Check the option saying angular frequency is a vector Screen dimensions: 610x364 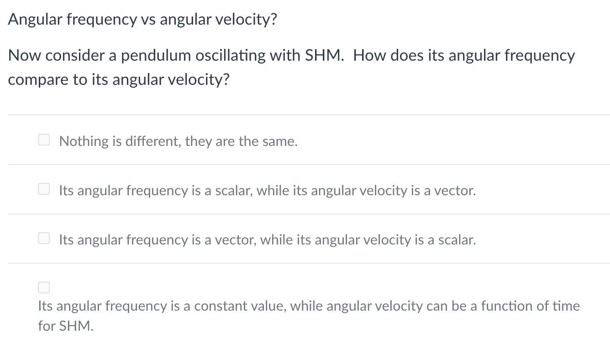(44, 238)
